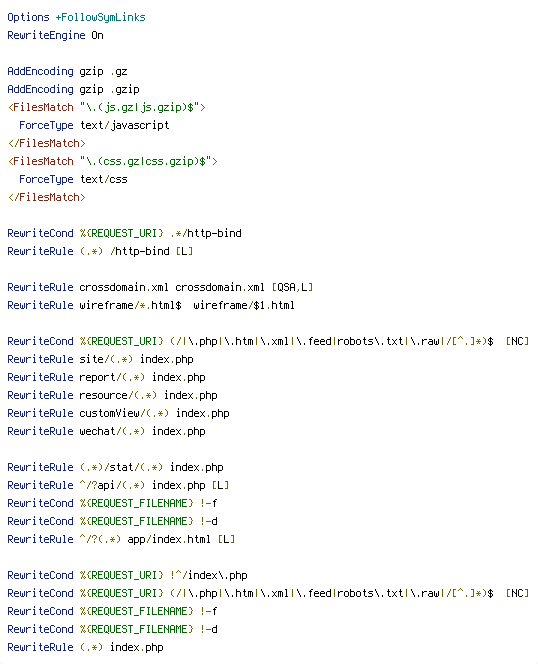Click the wireframe html RewriteRule line
This screenshot has height=664, width=538.
tap(151, 305)
